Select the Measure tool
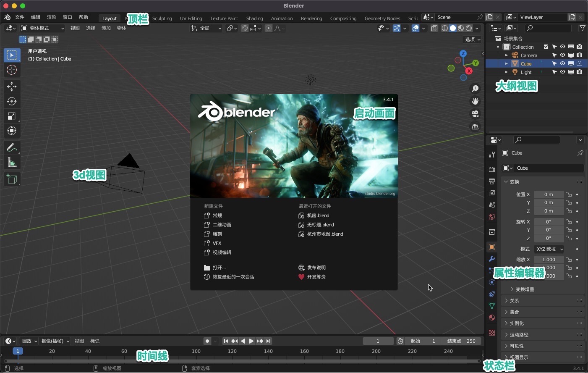Image resolution: width=588 pixels, height=373 pixels. pos(12,163)
